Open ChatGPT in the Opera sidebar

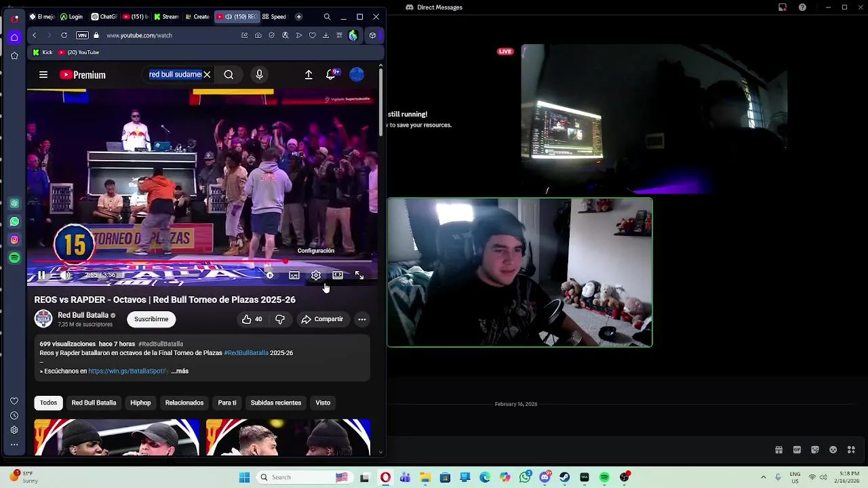pyautogui.click(x=14, y=203)
